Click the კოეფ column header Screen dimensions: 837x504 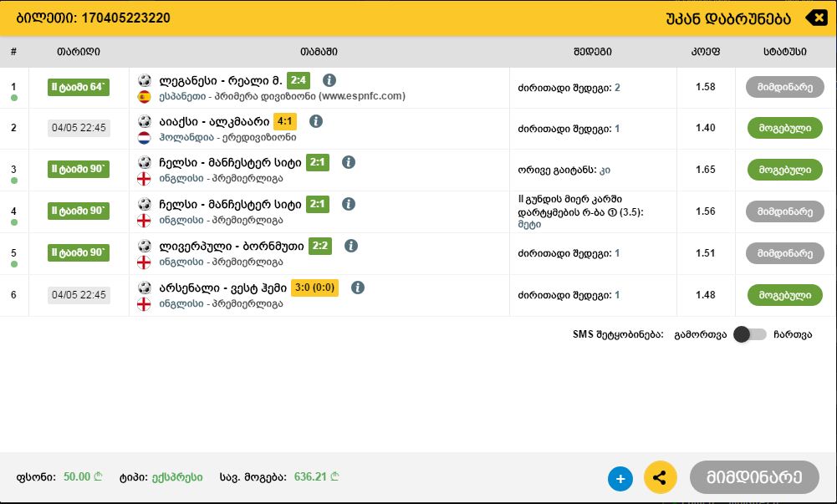[705, 52]
